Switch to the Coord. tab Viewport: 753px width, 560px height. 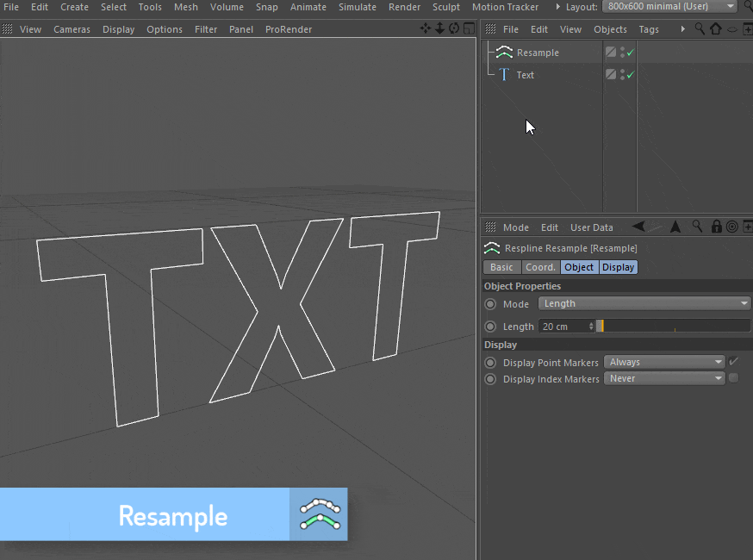point(540,267)
